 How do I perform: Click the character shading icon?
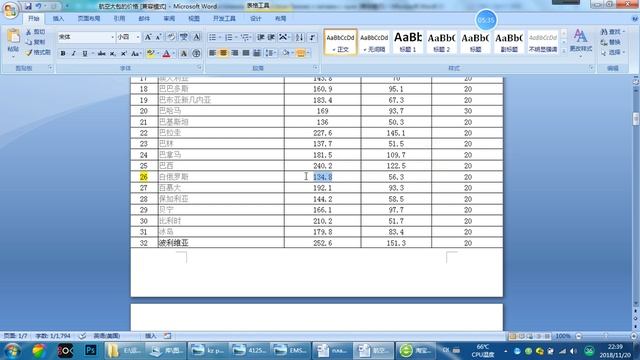tap(184, 53)
